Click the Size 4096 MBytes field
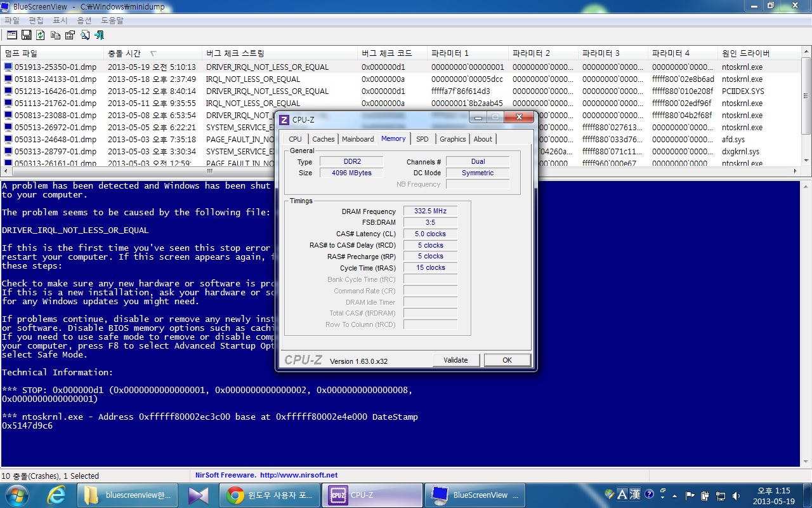Image resolution: width=812 pixels, height=508 pixels. (351, 173)
